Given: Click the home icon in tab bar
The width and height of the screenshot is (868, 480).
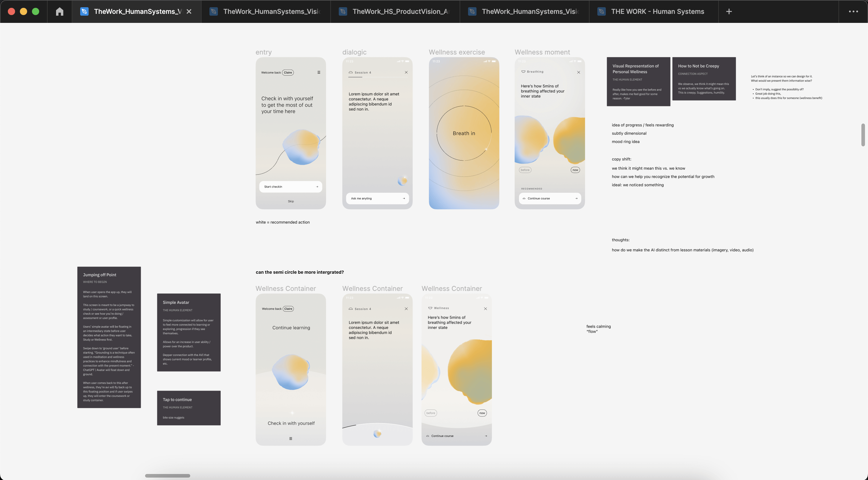Looking at the screenshot, I should (x=60, y=11).
